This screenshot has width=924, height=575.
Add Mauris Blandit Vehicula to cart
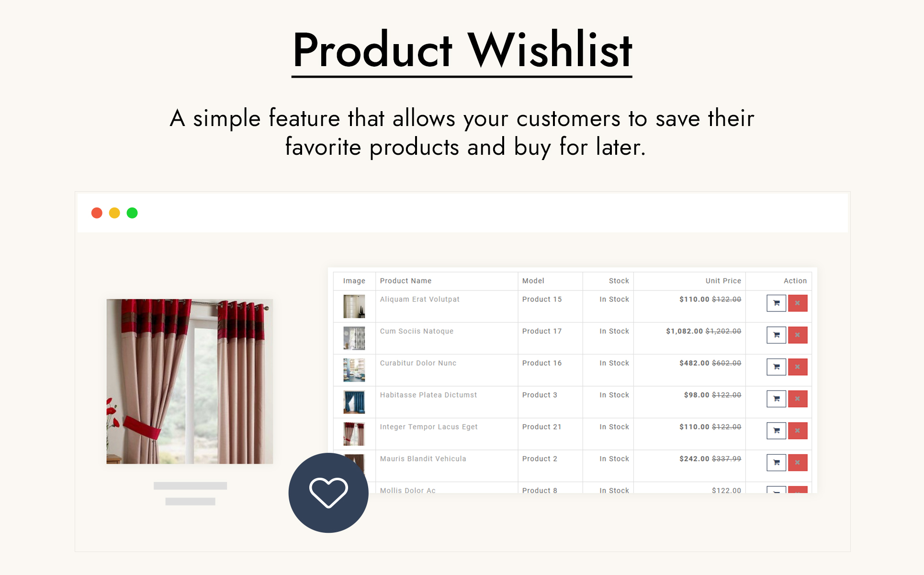pos(776,462)
